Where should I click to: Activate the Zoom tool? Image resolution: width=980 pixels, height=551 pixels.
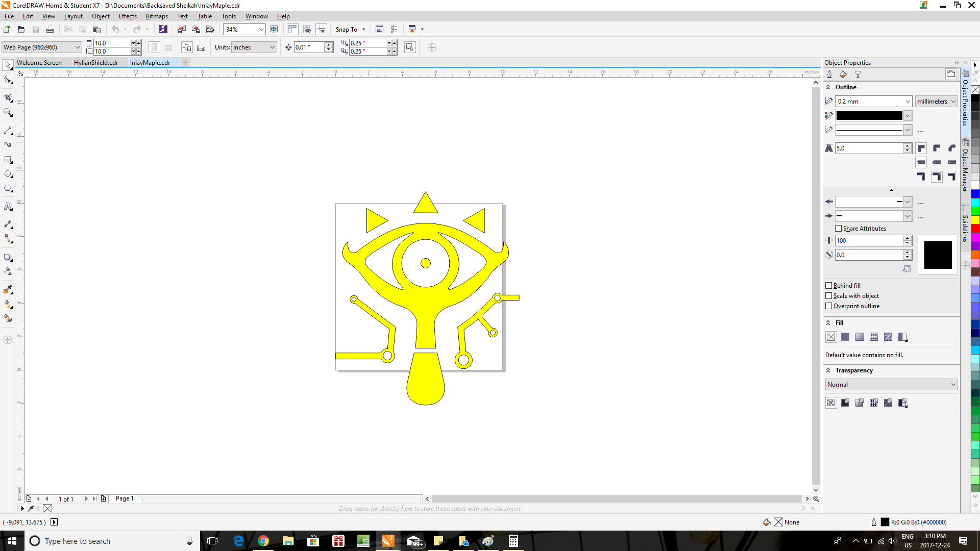[8, 113]
